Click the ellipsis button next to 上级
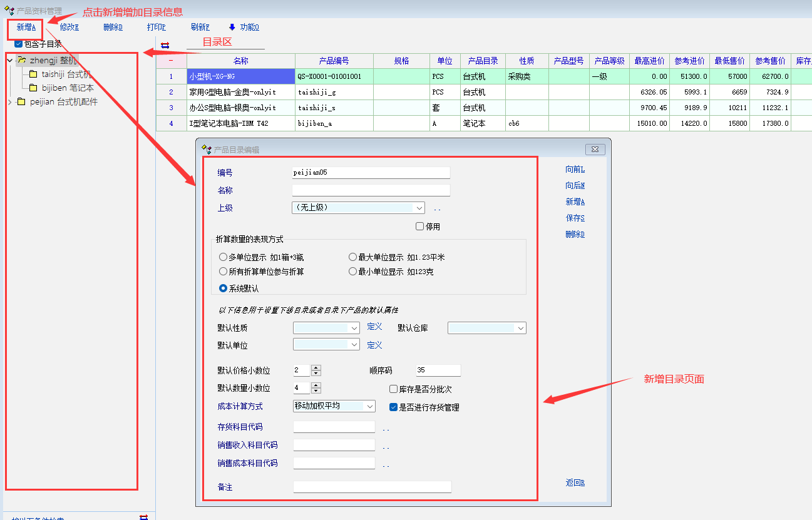The height and width of the screenshot is (520, 812). pyautogui.click(x=437, y=208)
